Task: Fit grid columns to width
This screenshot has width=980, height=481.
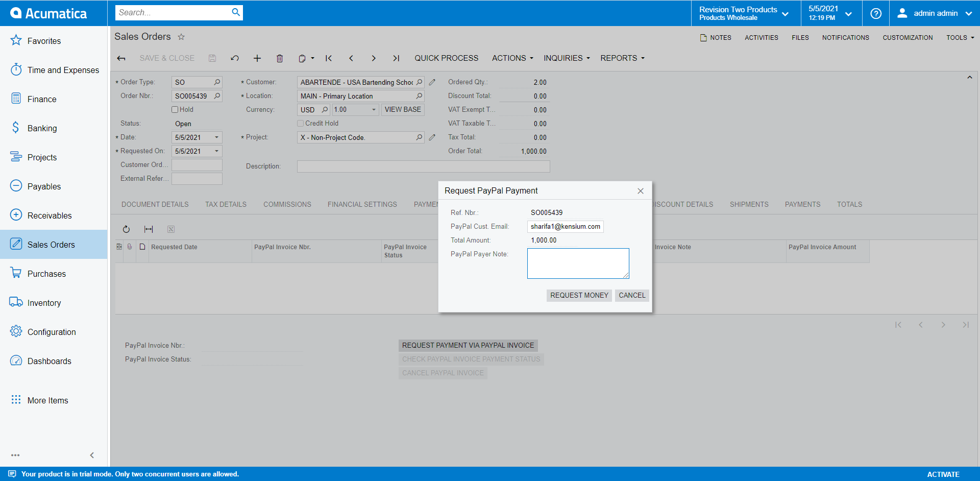Action: point(149,229)
